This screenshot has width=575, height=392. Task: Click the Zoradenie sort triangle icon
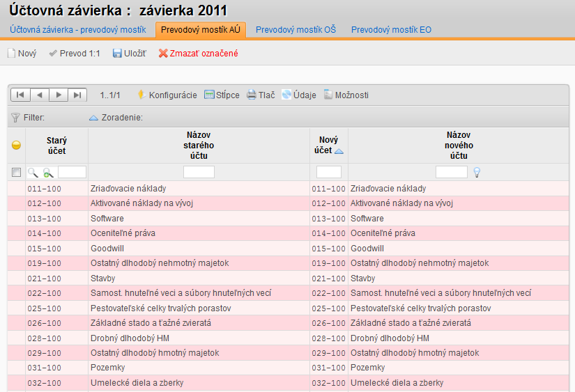93,118
